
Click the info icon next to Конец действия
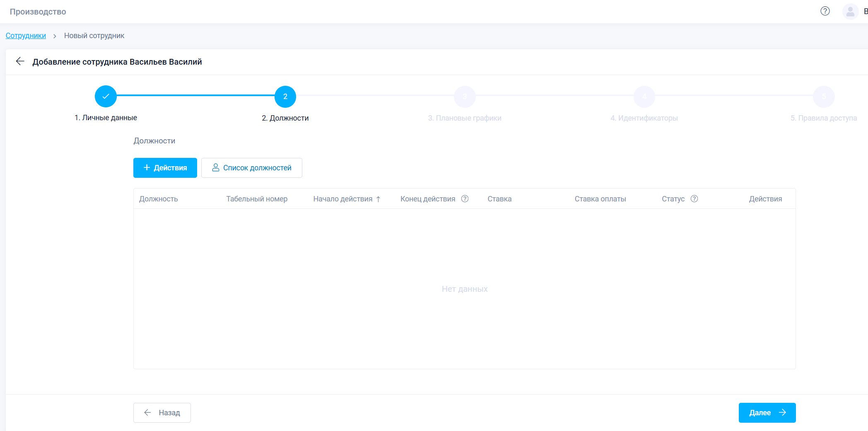coord(465,199)
